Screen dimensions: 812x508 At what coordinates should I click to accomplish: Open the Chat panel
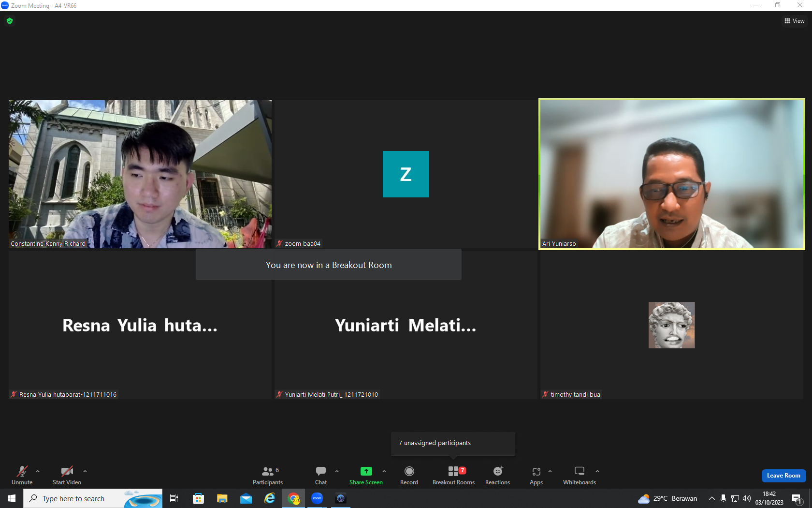tap(321, 475)
